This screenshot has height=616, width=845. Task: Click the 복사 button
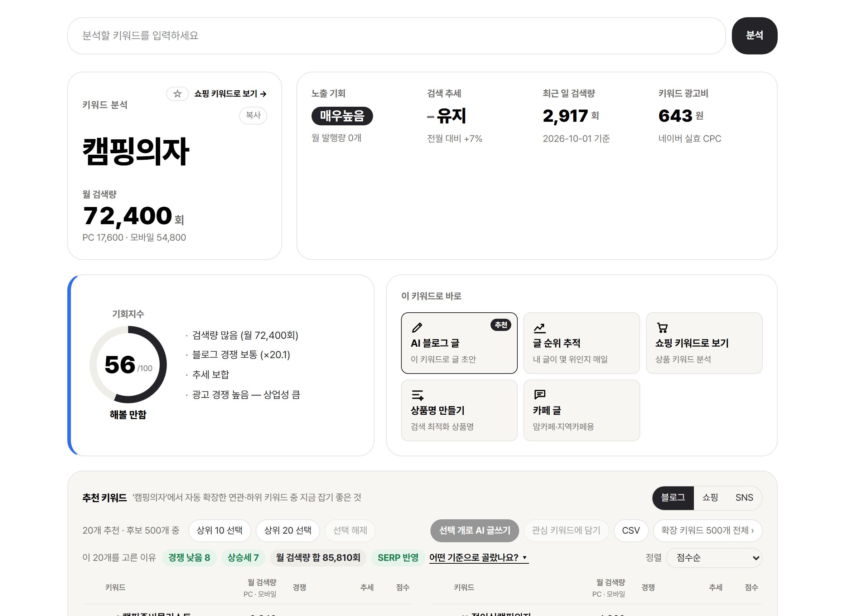tap(253, 115)
